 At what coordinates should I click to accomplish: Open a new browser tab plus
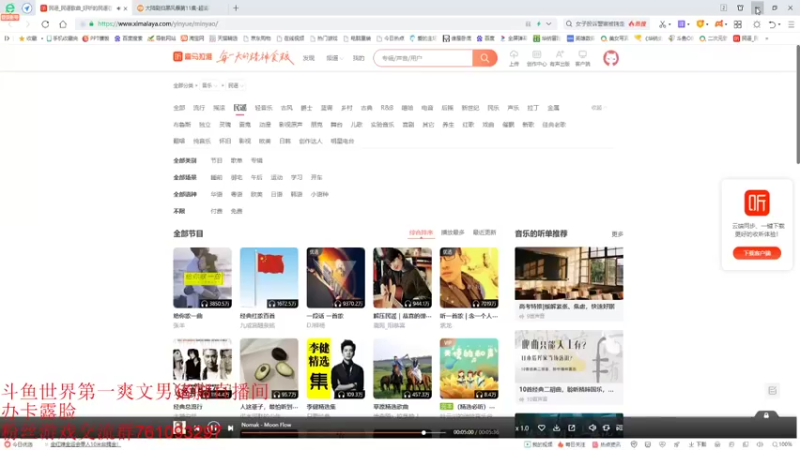(236, 8)
